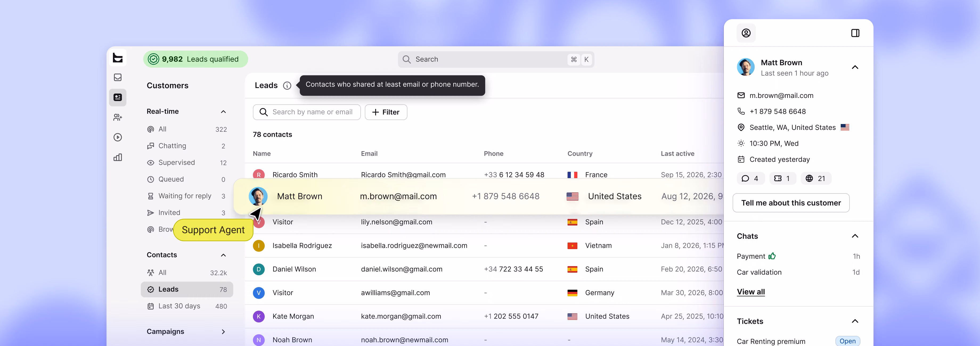Click the 9,982 Leads qualified badge
The image size is (980, 346).
pos(195,59)
